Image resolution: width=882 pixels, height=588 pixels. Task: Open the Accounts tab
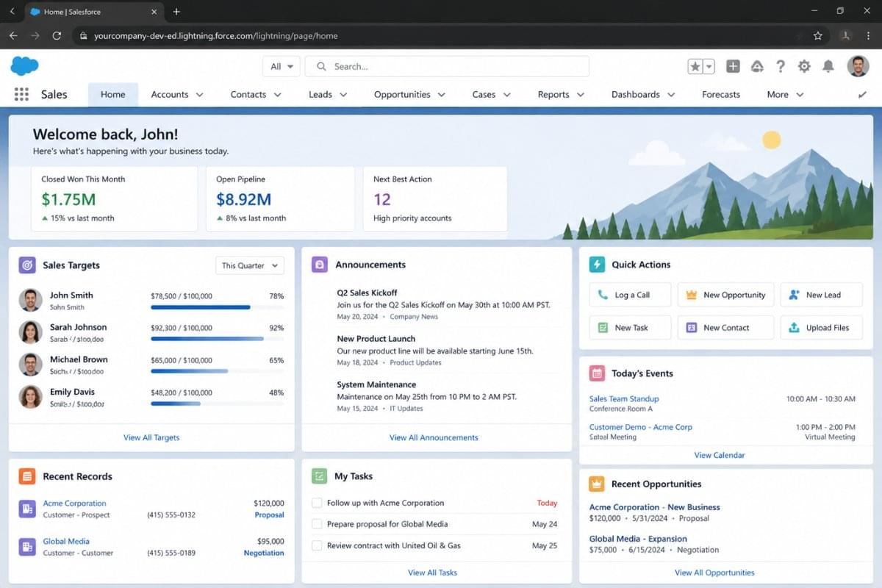point(170,95)
